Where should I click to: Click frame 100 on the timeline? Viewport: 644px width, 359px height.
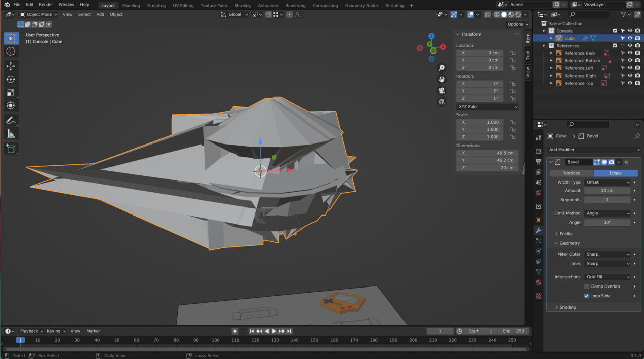pyautogui.click(x=215, y=340)
